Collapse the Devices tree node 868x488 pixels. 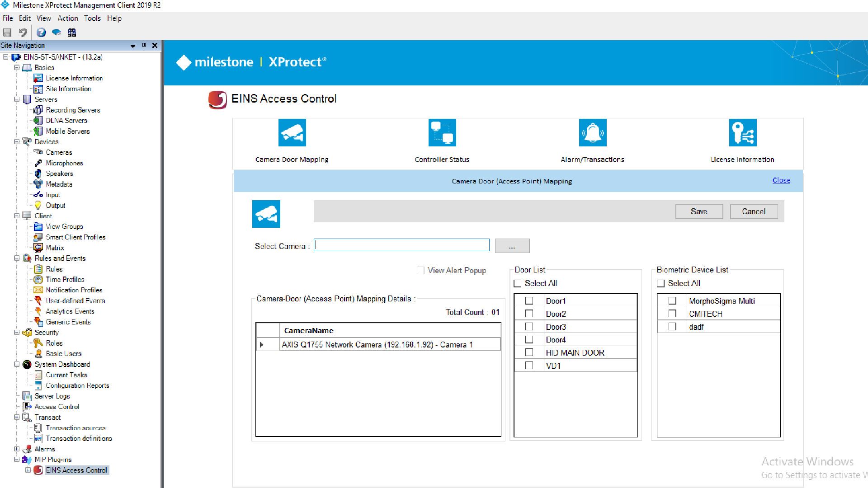click(17, 142)
